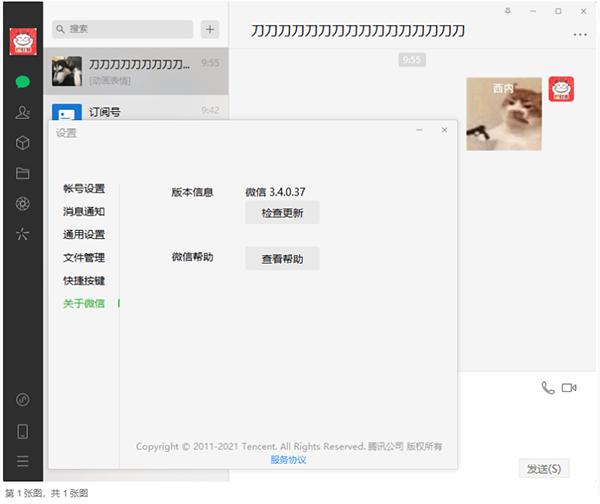
Task: Select 文件管理 in settings menu
Action: tap(84, 258)
